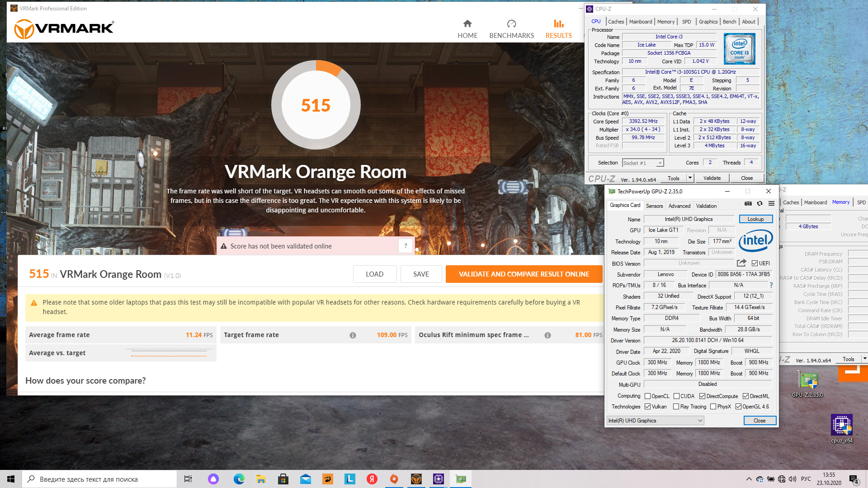
Task: Click the LOAD button in VRMark
Action: pos(374,274)
